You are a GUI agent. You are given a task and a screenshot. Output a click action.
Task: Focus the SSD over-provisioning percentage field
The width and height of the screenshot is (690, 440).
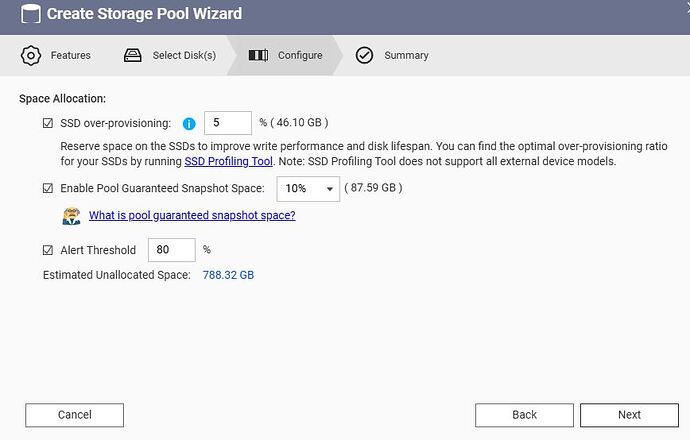click(227, 123)
